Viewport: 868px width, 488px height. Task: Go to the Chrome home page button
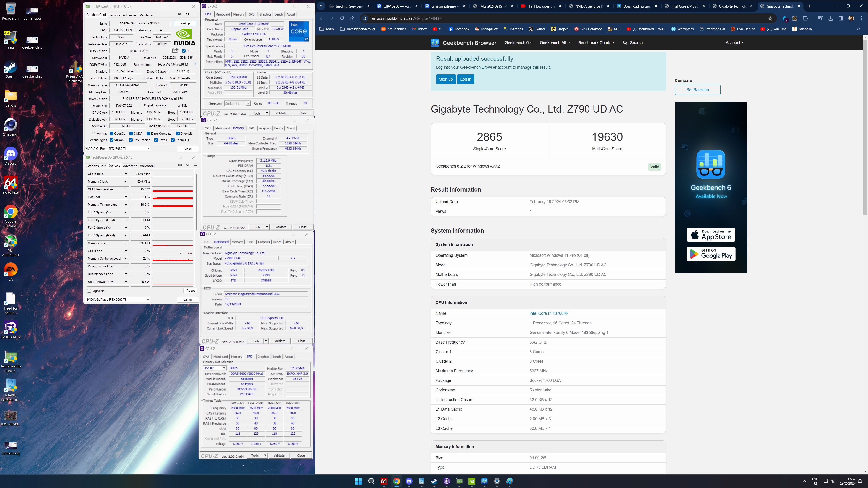pos(352,18)
